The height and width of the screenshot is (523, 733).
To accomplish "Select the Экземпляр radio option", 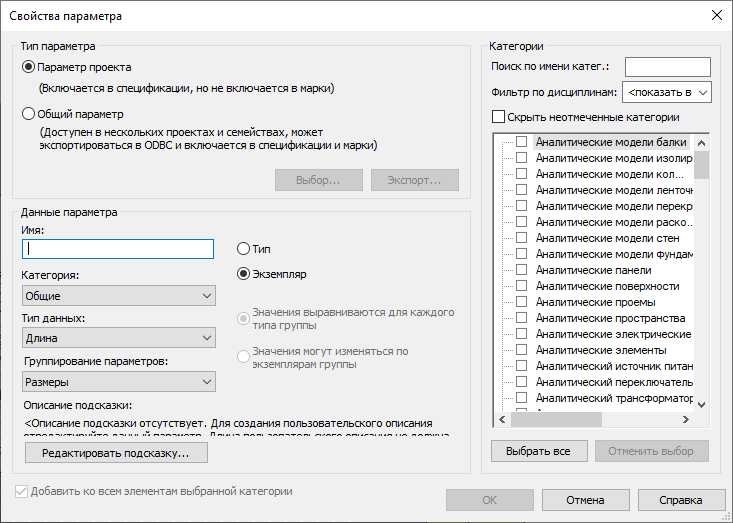I will pos(243,273).
